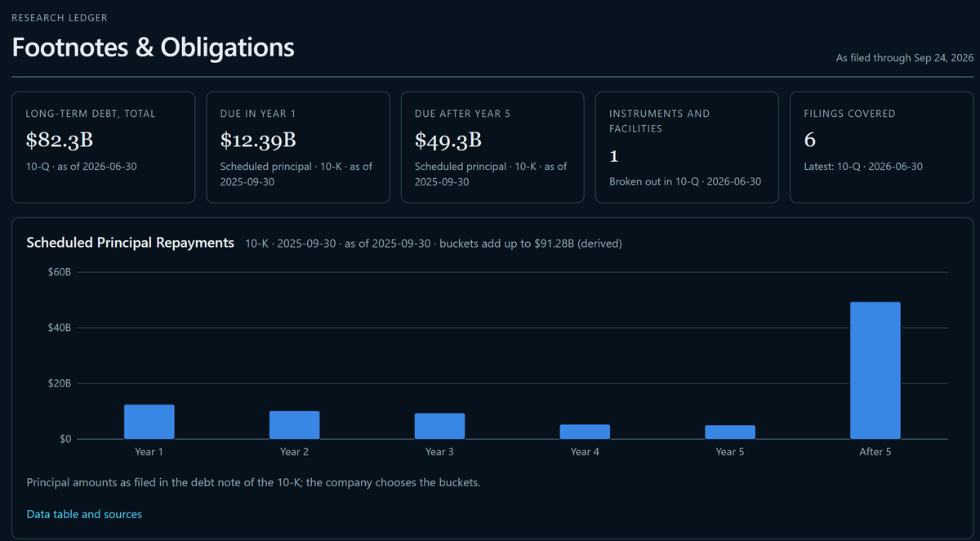
Task: Select the Year 2 repayment bar
Action: click(x=295, y=425)
